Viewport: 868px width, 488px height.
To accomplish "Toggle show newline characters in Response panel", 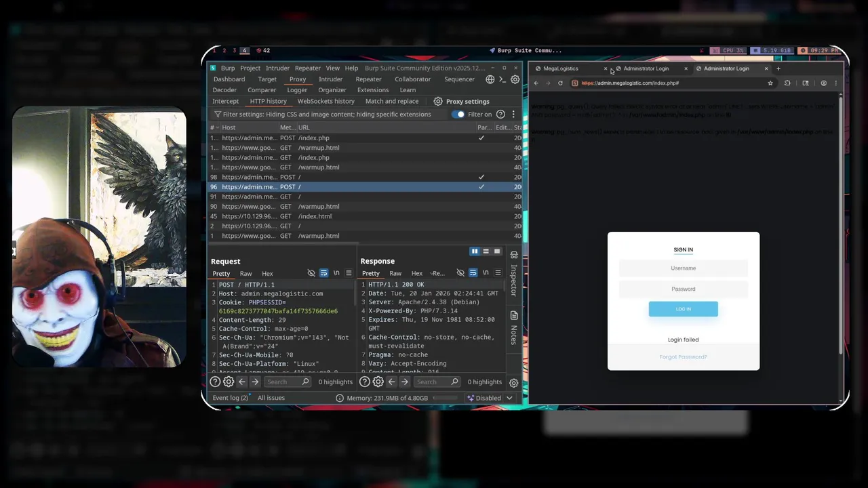I will (x=486, y=273).
